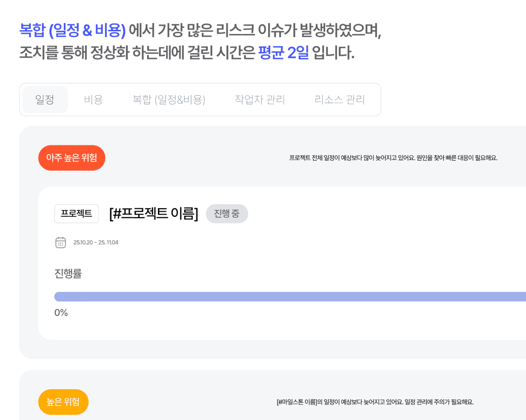Click the blue 복합 (일정 & 비용) headline text
Screen dimensions: 526x420
click(x=72, y=30)
